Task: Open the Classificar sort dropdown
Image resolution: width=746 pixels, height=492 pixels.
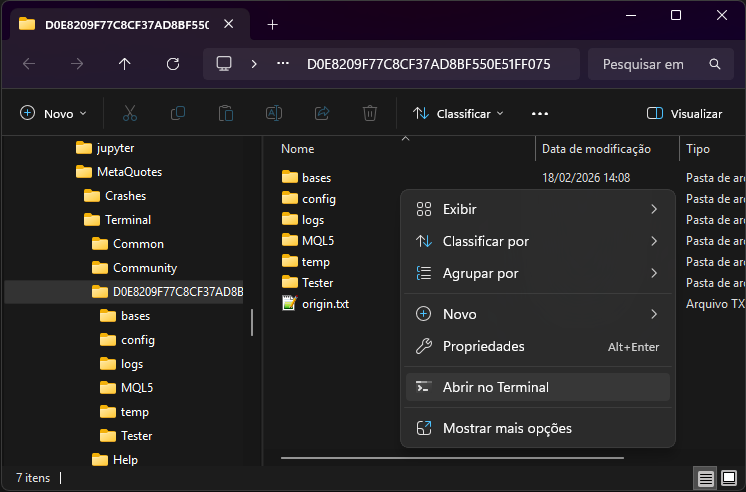Action: coord(458,114)
